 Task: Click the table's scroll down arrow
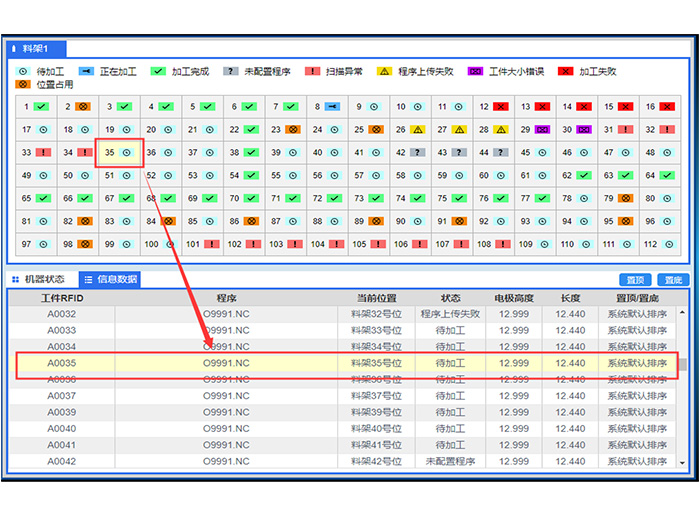[682, 463]
